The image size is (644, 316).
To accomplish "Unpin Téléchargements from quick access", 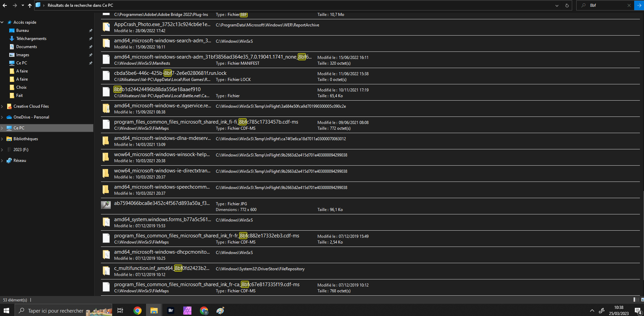I will pos(90,39).
